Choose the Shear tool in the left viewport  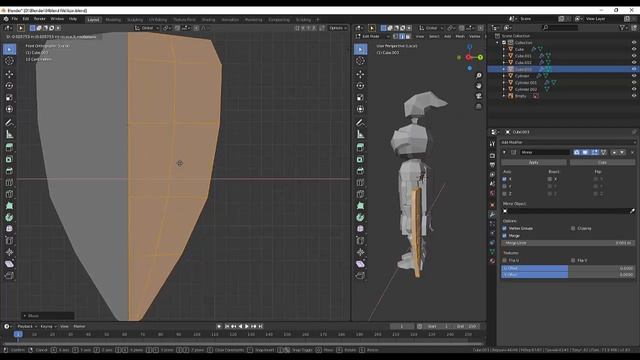9,264
